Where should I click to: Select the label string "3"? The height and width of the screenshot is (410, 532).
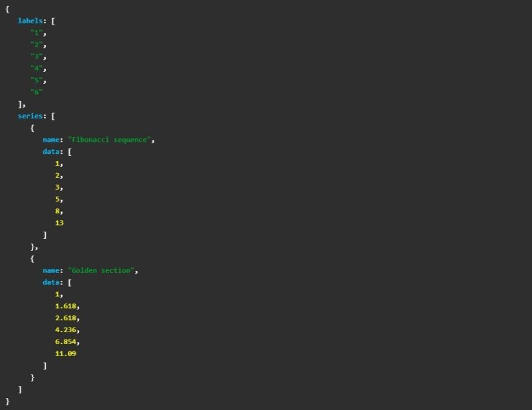pos(37,57)
